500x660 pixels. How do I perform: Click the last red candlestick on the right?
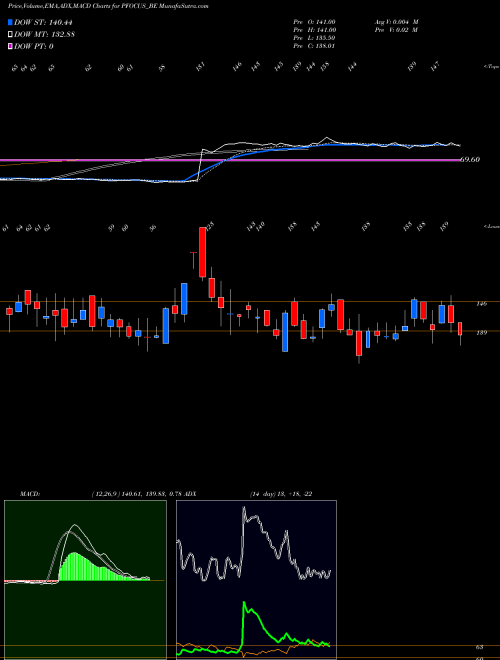[x=460, y=329]
